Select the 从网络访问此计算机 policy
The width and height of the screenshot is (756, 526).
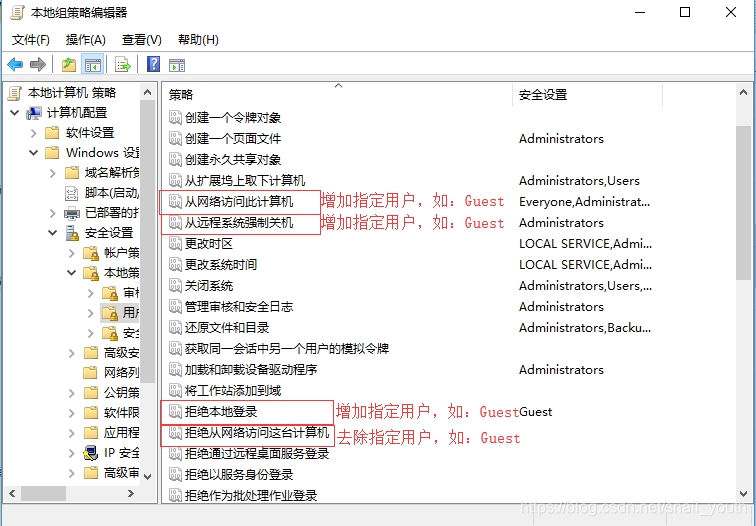(x=239, y=202)
